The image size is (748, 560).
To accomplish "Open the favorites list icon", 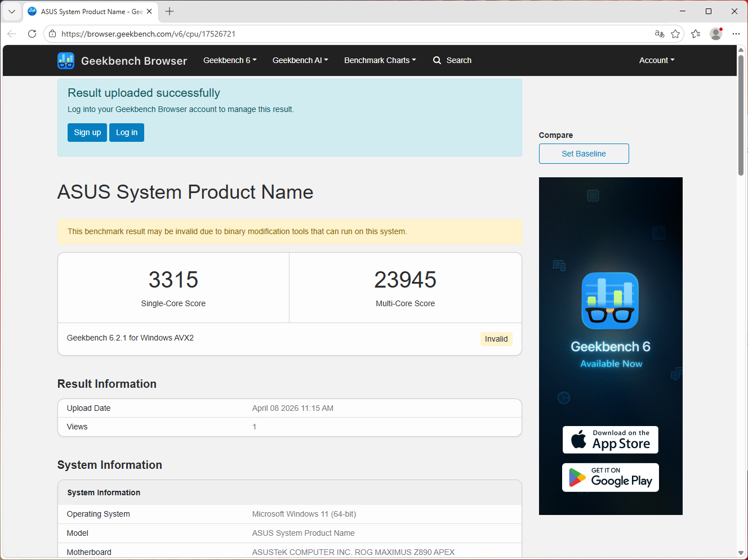I will tap(696, 34).
